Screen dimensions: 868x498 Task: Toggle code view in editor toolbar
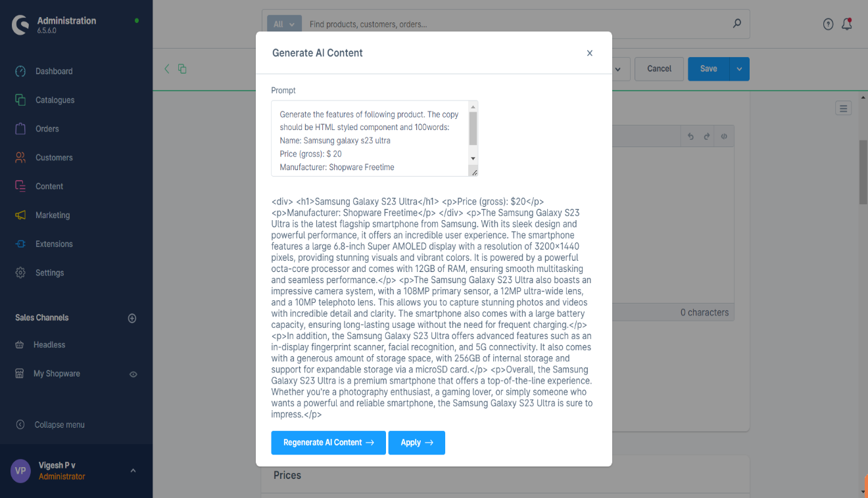pyautogui.click(x=723, y=137)
